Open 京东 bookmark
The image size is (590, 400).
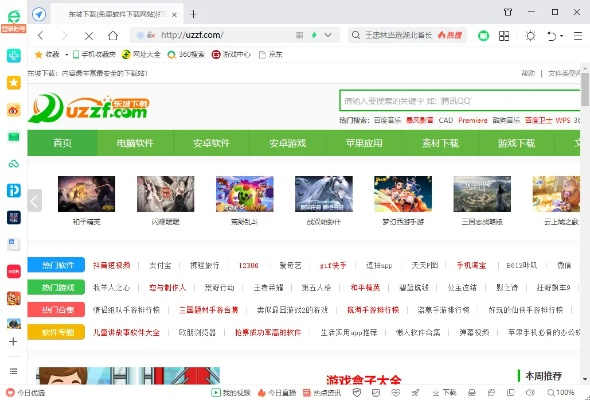271,55
